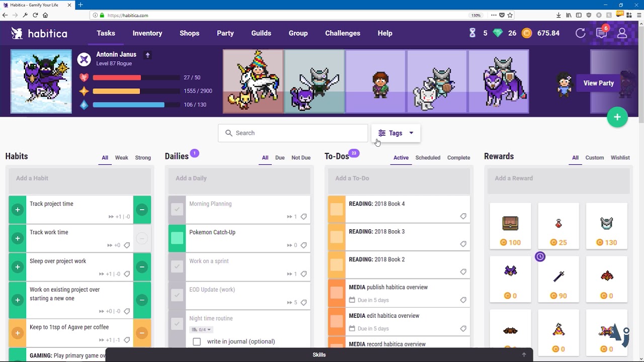Complete the READING: 2018 Book 4 to-do
644x362 pixels.
point(337,210)
